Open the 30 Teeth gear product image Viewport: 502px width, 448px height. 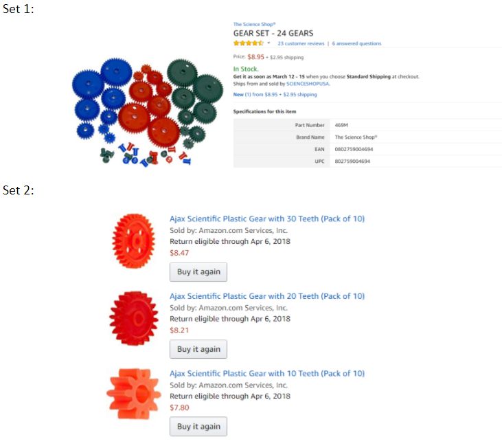coord(134,240)
